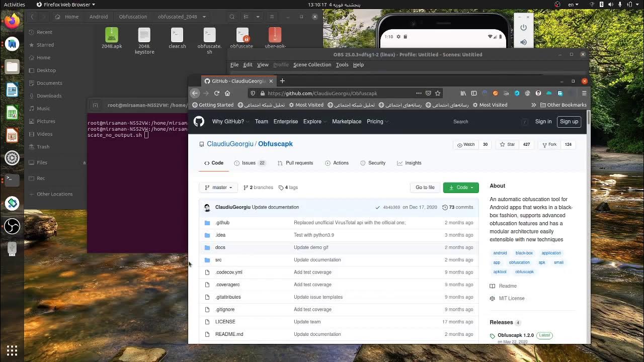Select the clear.sh file icon
This screenshot has height=362, width=644.
(x=177, y=35)
